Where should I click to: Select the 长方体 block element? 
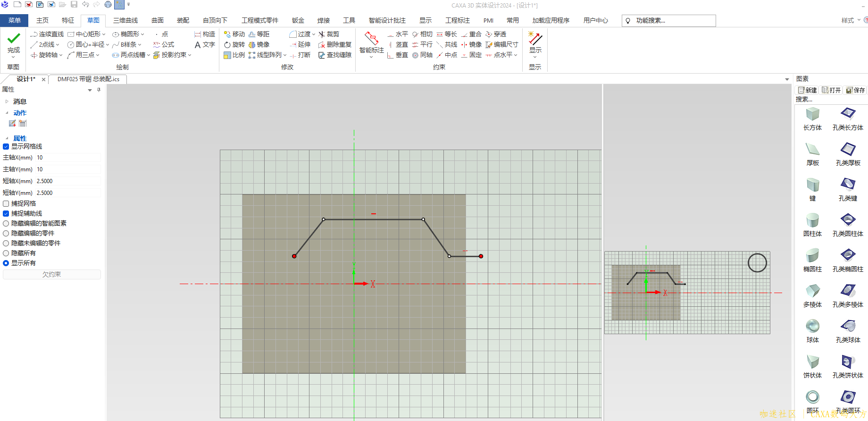pos(812,119)
